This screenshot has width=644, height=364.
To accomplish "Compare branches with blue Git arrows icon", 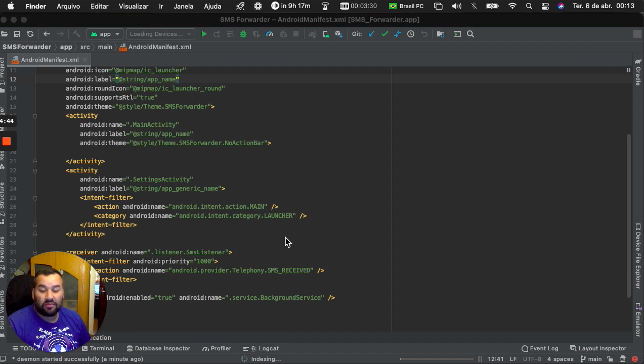I will [398, 34].
